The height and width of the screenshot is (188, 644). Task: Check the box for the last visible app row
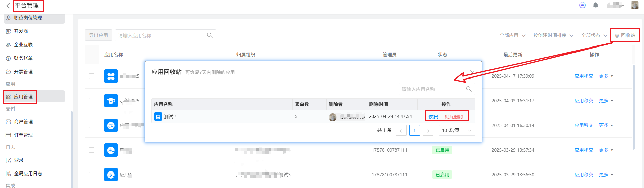[92, 175]
